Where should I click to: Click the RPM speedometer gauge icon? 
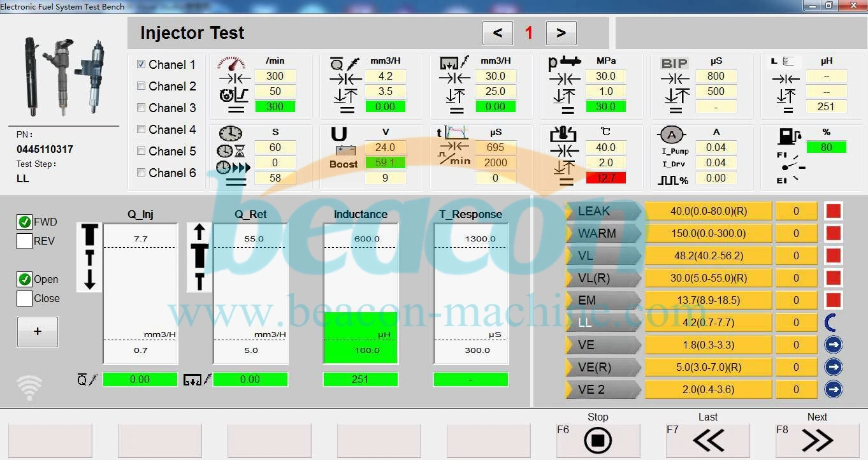231,62
